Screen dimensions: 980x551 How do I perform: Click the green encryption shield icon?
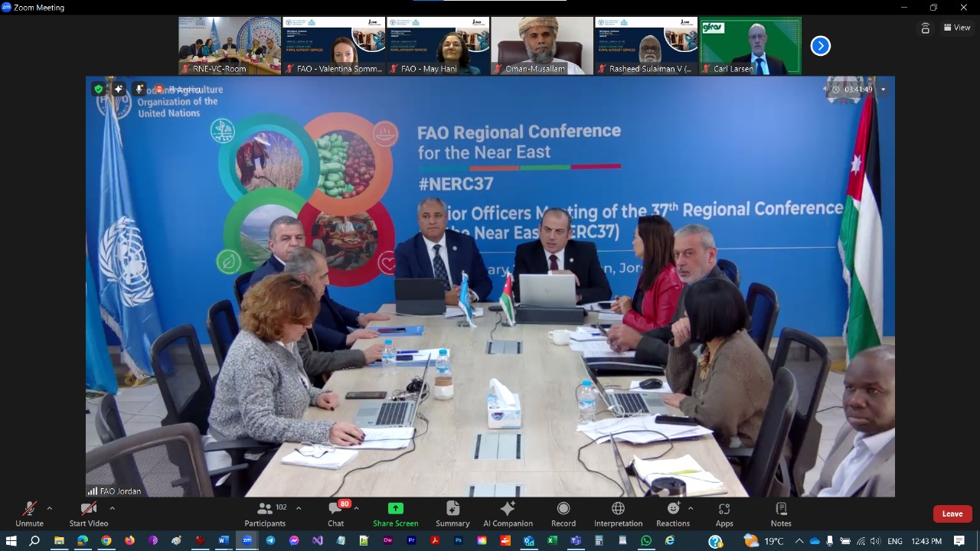pyautogui.click(x=99, y=89)
